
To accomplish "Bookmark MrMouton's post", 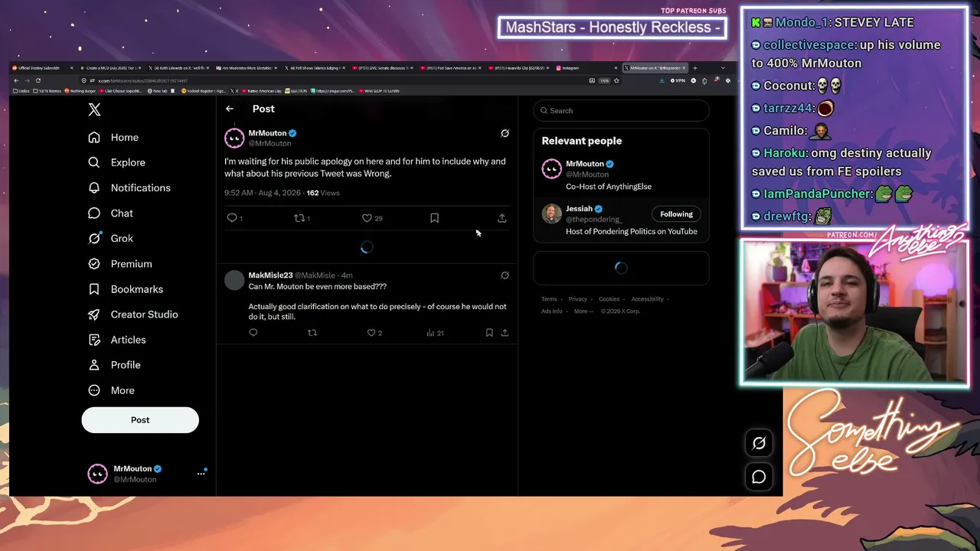I will (434, 218).
